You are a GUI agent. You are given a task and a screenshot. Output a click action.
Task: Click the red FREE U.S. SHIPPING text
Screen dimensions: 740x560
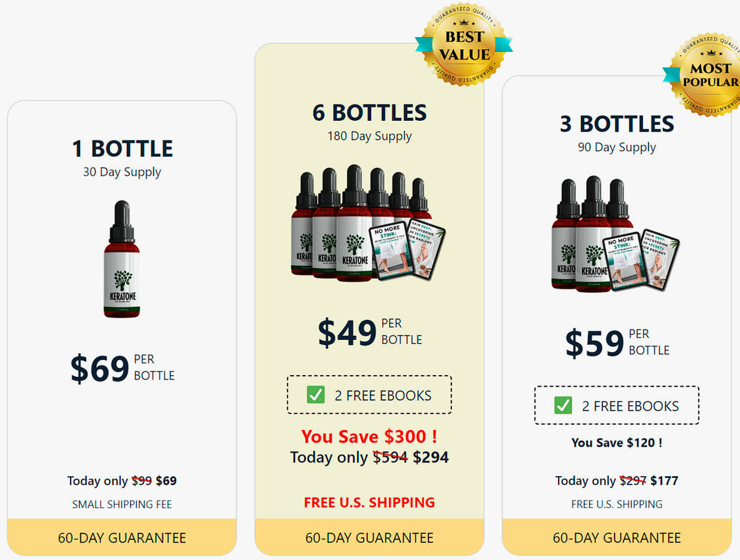(369, 502)
